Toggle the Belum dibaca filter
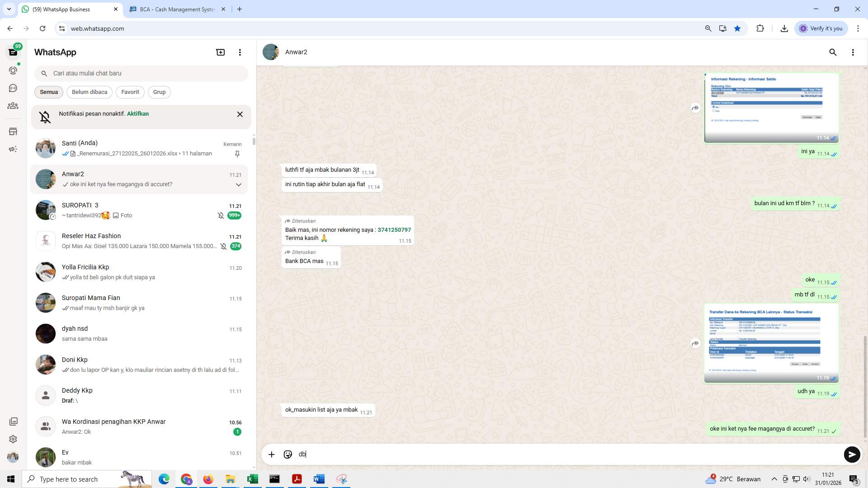Image resolution: width=868 pixels, height=488 pixels. [x=89, y=92]
